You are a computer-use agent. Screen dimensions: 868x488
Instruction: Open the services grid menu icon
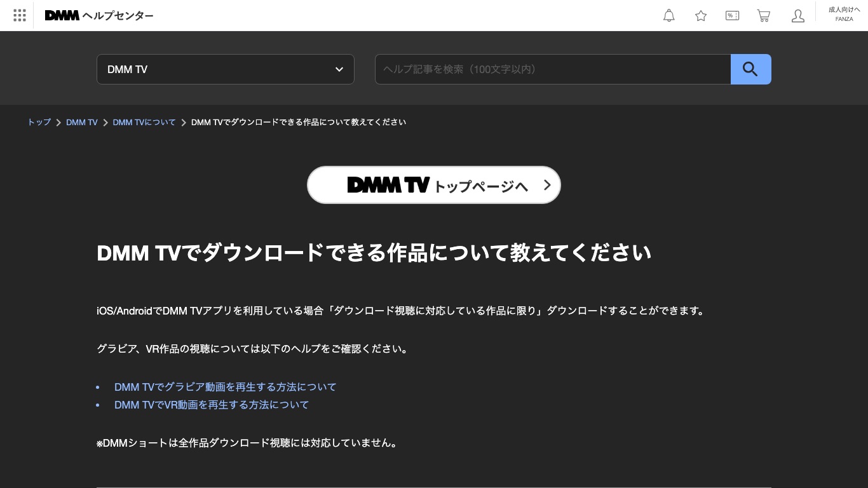[20, 15]
